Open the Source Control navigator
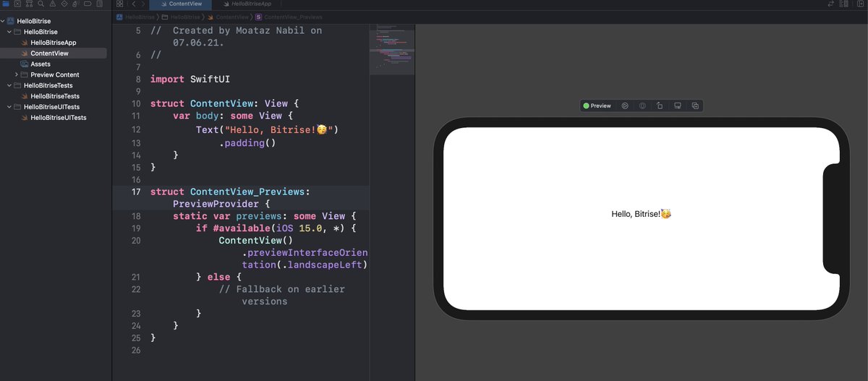 click(17, 4)
